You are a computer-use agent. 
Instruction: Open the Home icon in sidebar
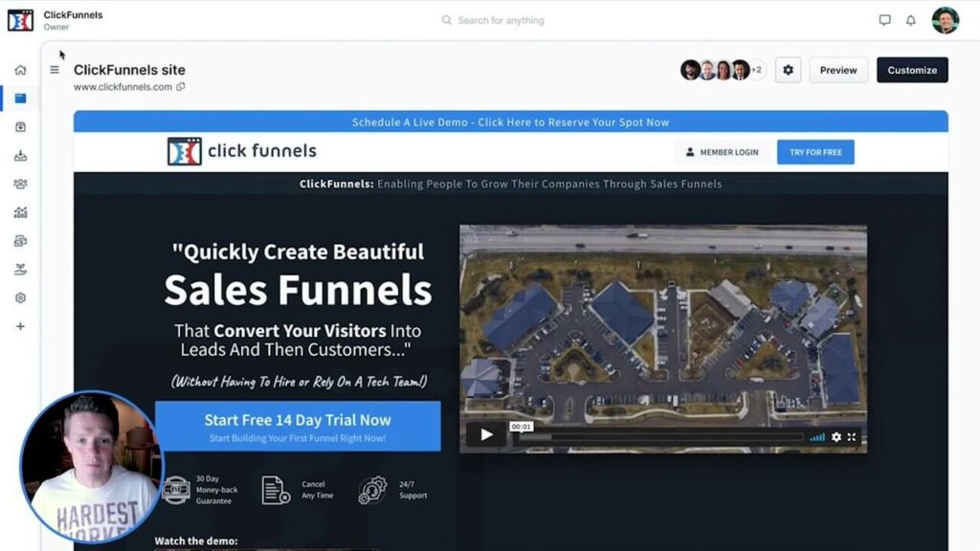(21, 70)
